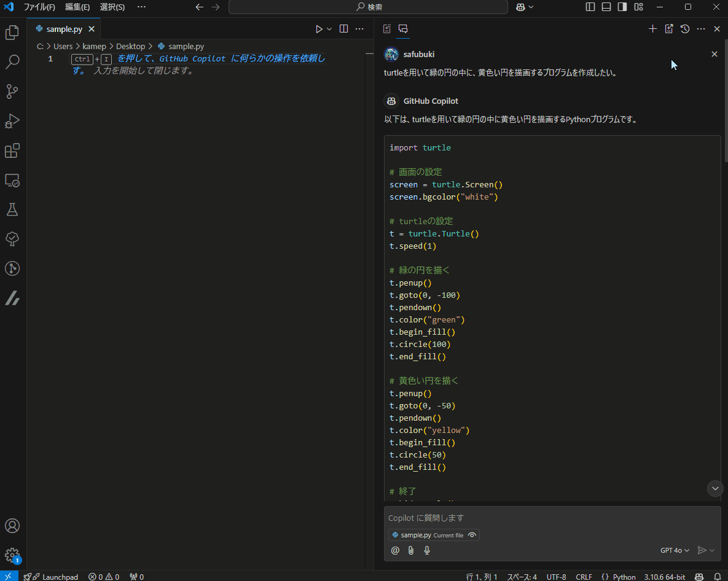Expand run button dropdown chevron
The height and width of the screenshot is (581, 728).
coord(329,29)
